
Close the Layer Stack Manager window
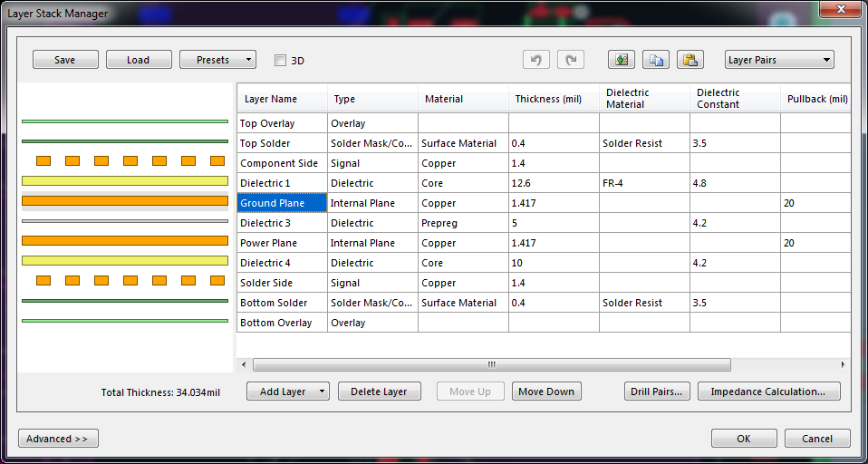click(840, 9)
